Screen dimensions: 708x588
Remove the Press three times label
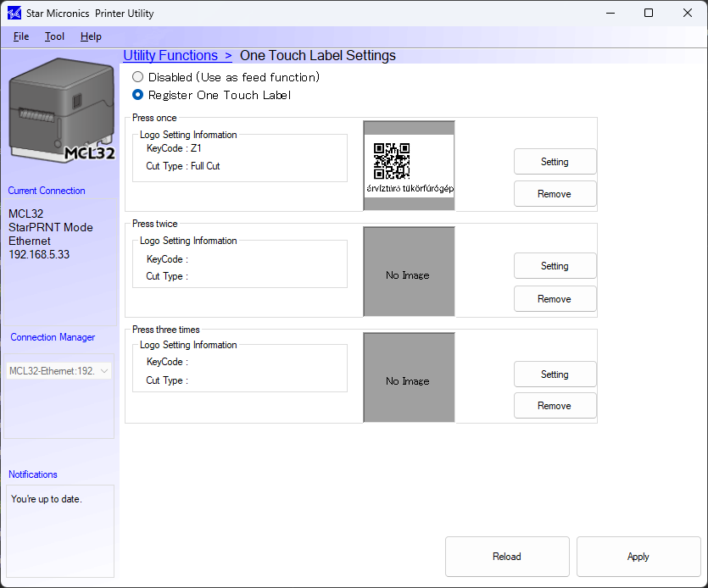555,406
